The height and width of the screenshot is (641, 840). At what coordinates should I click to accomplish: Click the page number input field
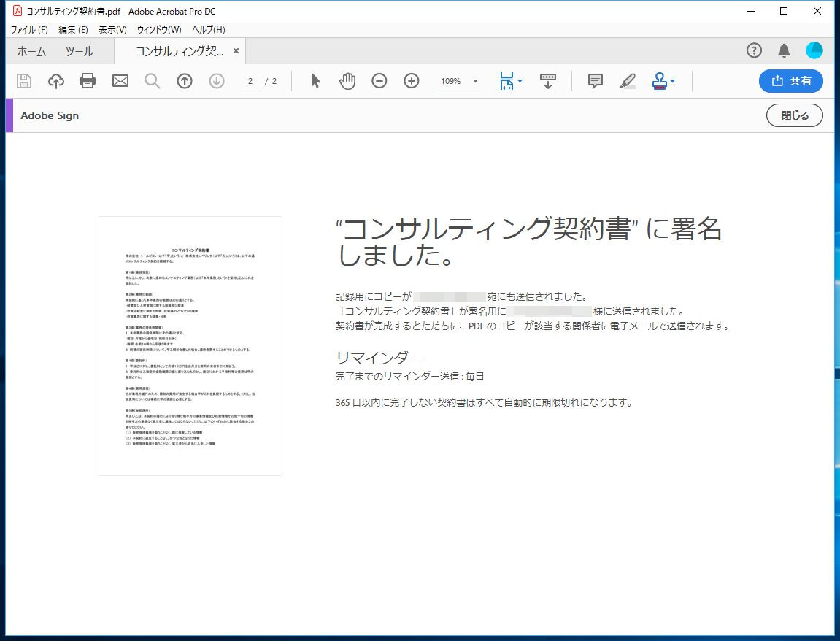pyautogui.click(x=250, y=81)
